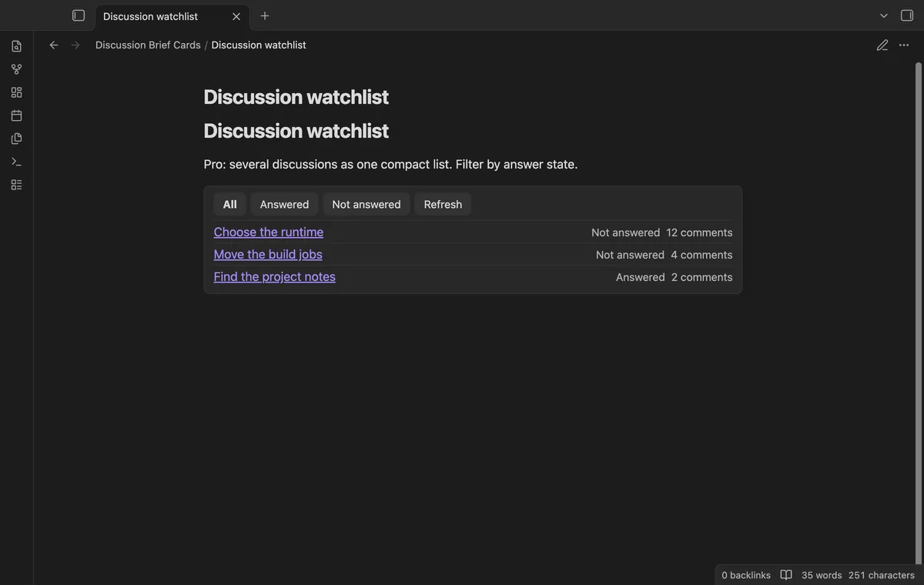924x585 pixels.
Task: Add a new tab with plus icon
Action: [x=265, y=15]
